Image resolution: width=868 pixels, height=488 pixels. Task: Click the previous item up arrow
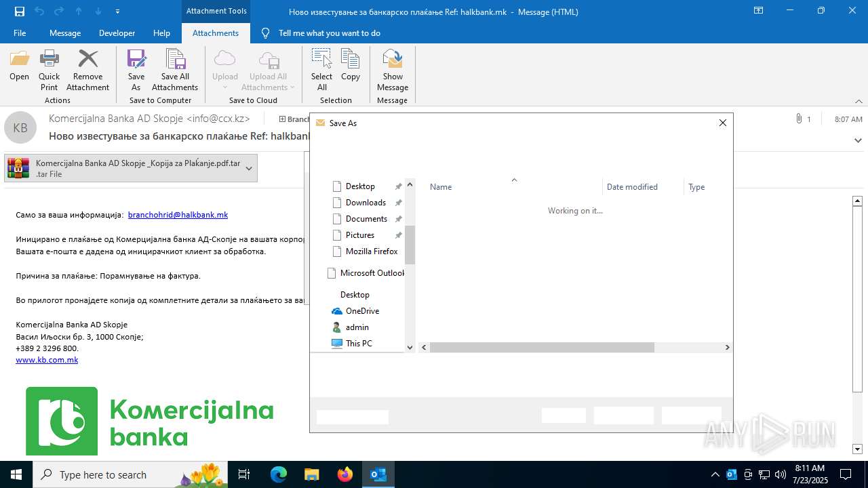point(79,12)
